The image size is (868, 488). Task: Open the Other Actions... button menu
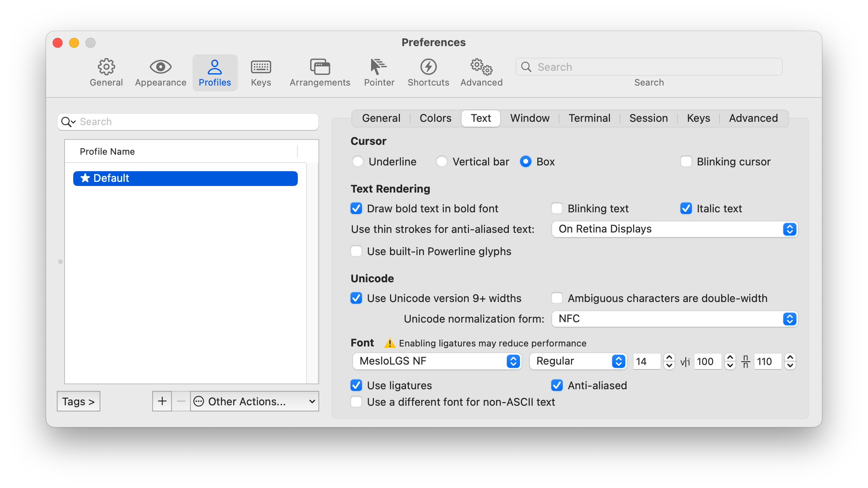pyautogui.click(x=255, y=401)
